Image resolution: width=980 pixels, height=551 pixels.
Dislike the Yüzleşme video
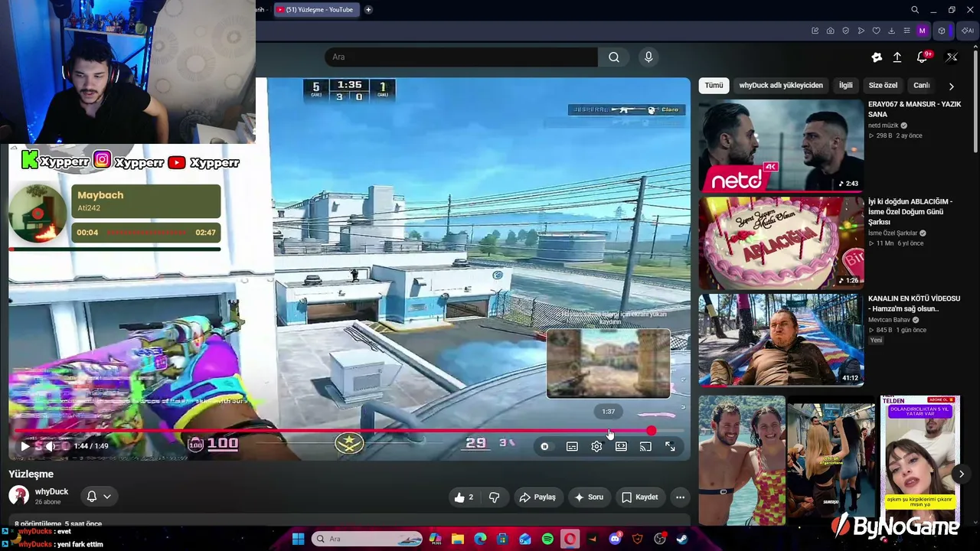point(494,497)
